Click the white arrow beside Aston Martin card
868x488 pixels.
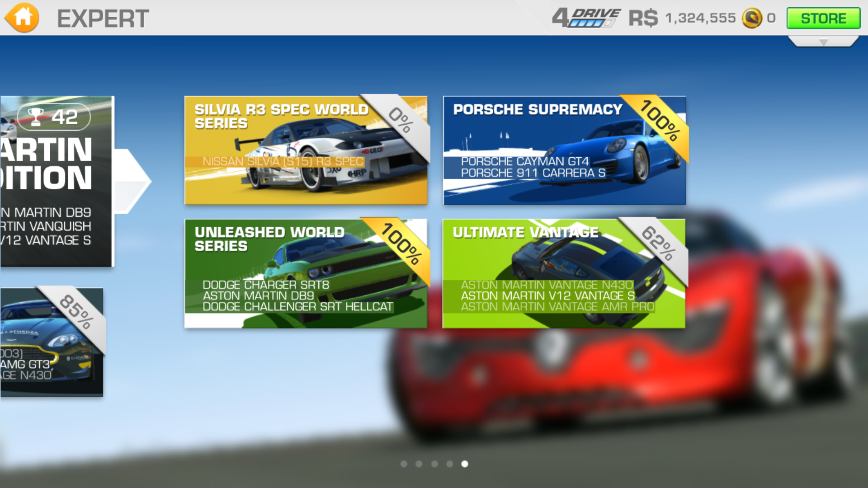pos(132,181)
